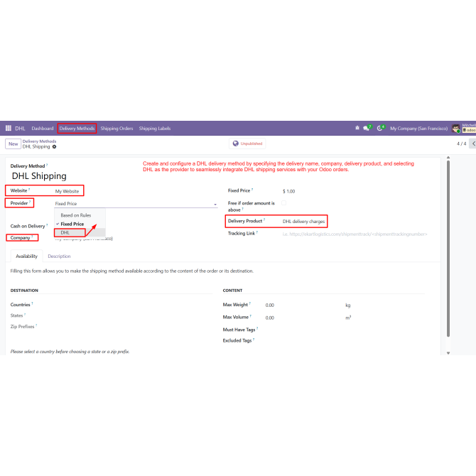Edit the DHL Shipping name field
Viewport: 476px width, 476px height.
pyautogui.click(x=39, y=176)
